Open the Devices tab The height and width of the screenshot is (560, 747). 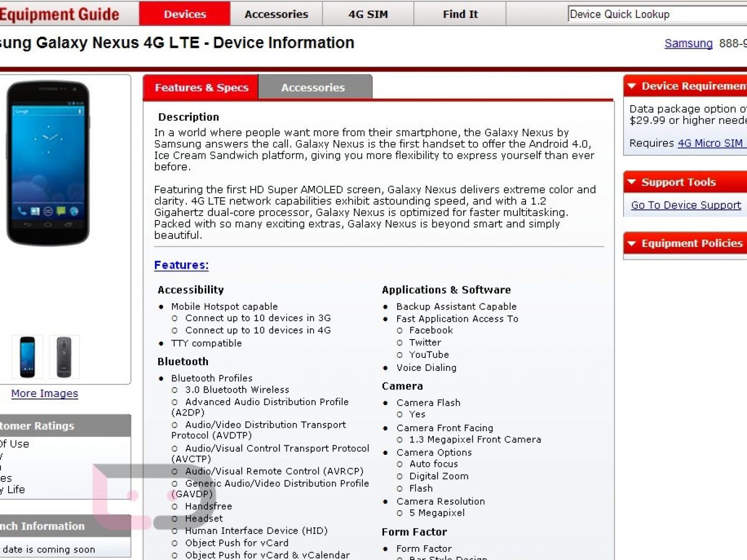point(185,14)
